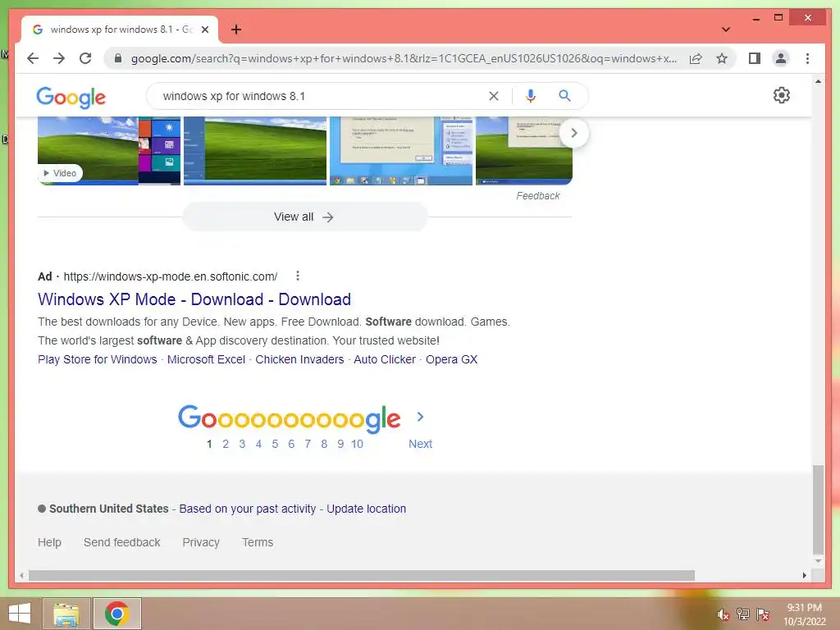
Task: Click the Feedback link under images
Action: pyautogui.click(x=538, y=196)
